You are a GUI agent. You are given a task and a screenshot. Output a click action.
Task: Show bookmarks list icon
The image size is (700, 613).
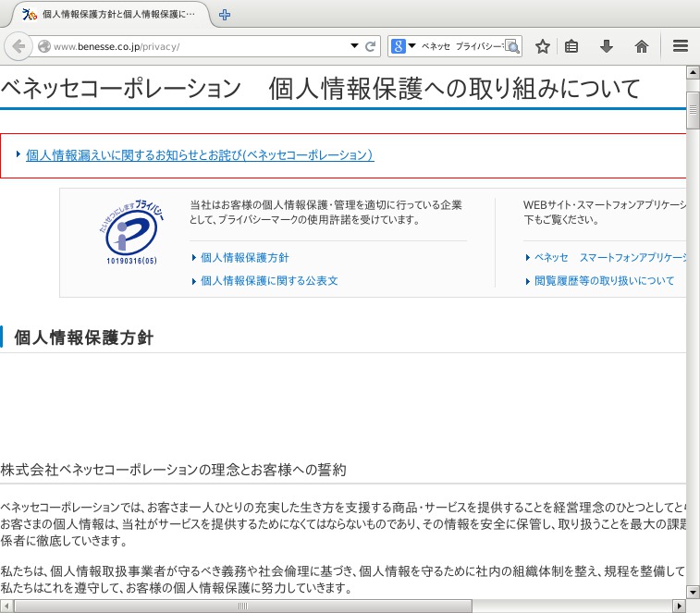tap(571, 46)
